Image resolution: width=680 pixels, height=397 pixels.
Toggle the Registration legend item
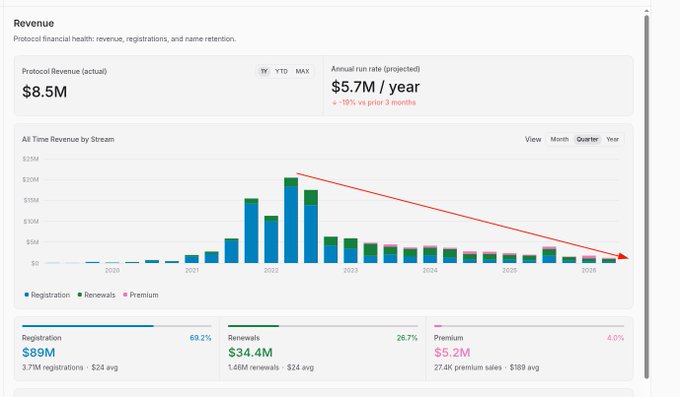point(47,295)
